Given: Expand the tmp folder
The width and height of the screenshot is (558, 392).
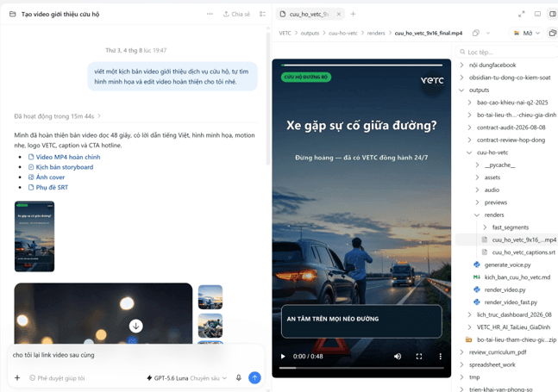Looking at the screenshot, I should tap(462, 377).
